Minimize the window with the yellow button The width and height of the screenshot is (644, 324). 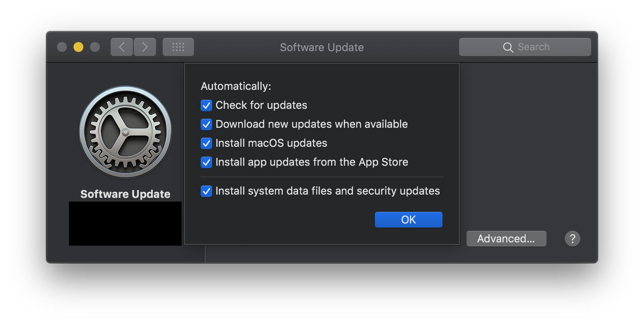coord(78,47)
